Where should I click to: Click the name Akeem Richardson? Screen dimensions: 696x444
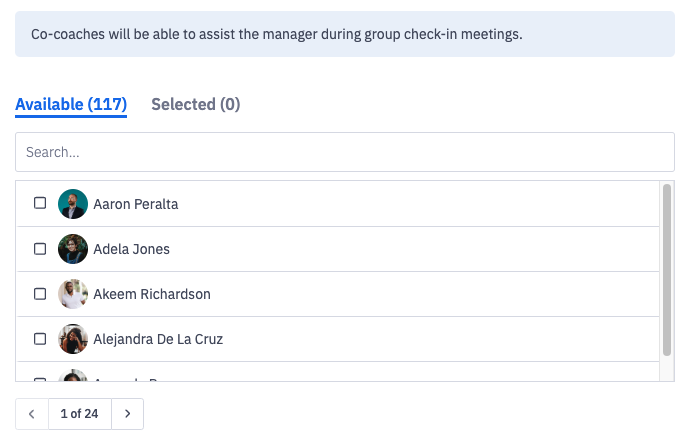coord(152,294)
